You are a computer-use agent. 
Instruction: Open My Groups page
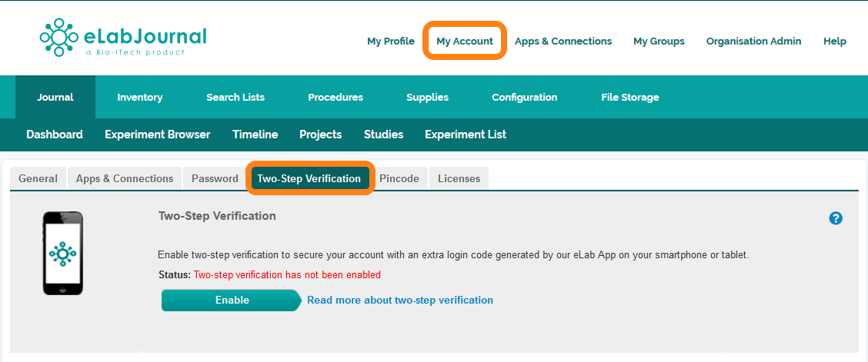click(659, 42)
